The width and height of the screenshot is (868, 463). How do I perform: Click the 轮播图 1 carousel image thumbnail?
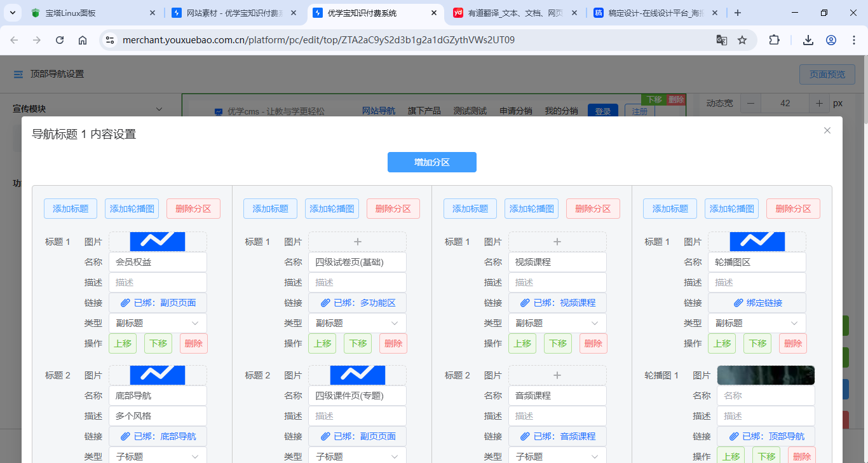click(765, 375)
